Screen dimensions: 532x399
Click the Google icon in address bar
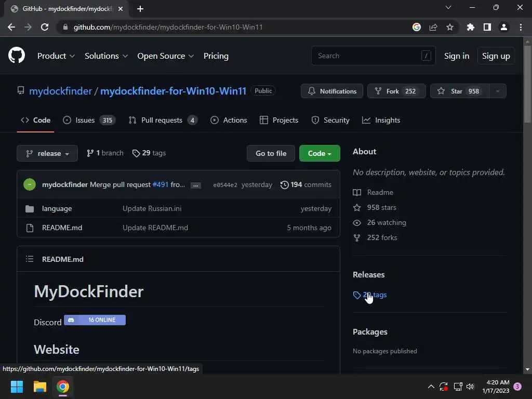coord(416,27)
